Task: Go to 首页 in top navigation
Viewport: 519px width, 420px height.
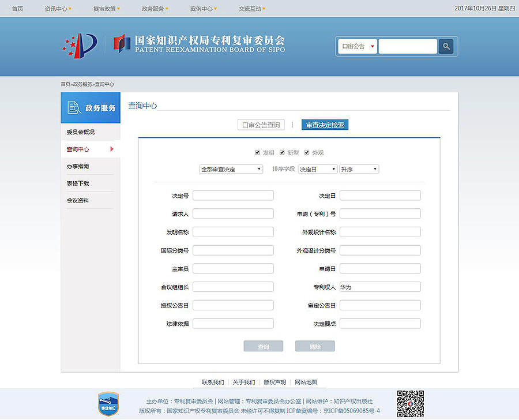Action: click(x=17, y=9)
